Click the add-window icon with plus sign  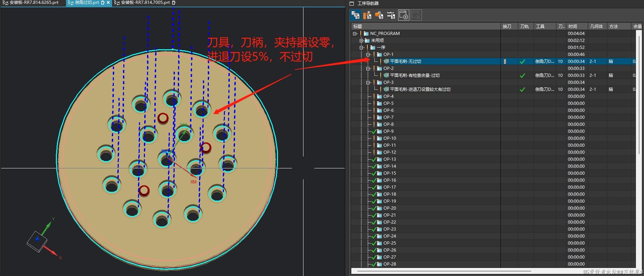point(403,15)
